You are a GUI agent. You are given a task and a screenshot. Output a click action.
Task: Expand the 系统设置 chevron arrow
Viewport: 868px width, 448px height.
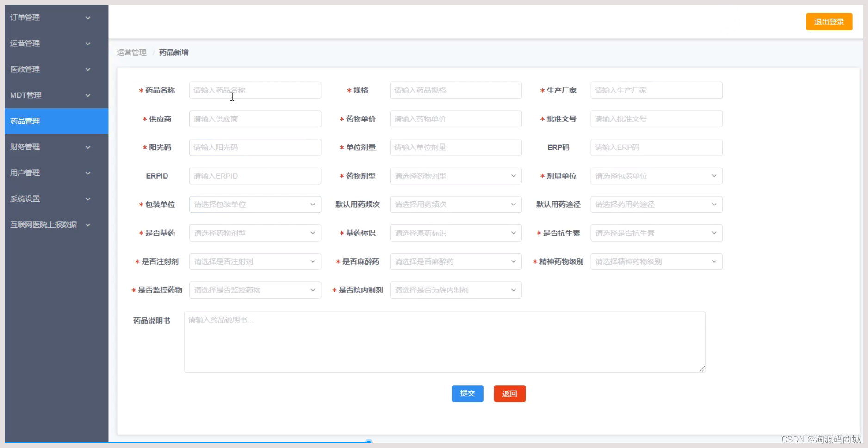(87, 199)
